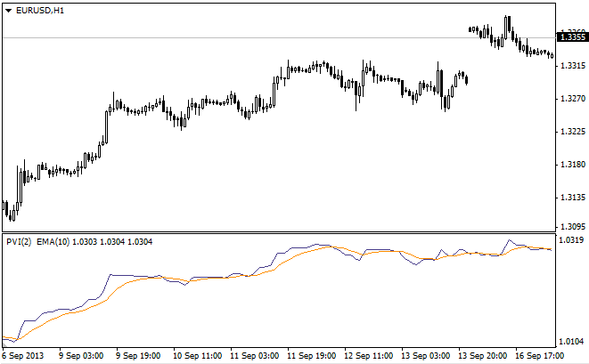
Task: Click the 1.3225 price scale label
Action: pos(570,131)
